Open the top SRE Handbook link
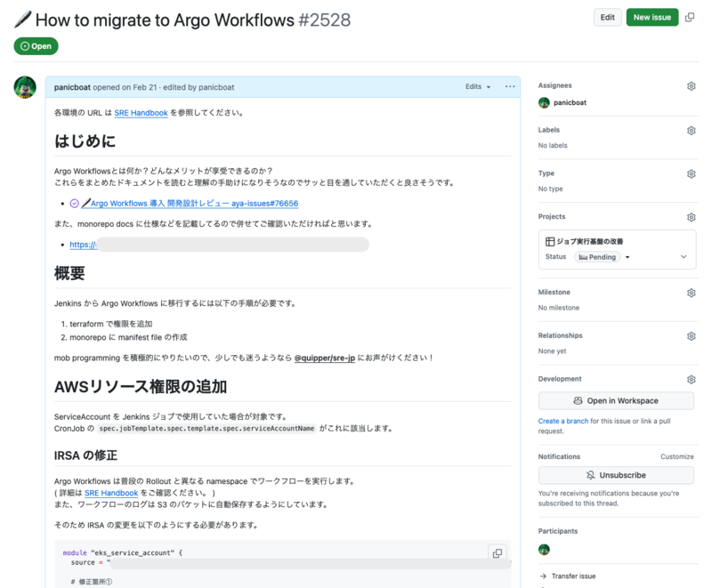 [x=141, y=113]
